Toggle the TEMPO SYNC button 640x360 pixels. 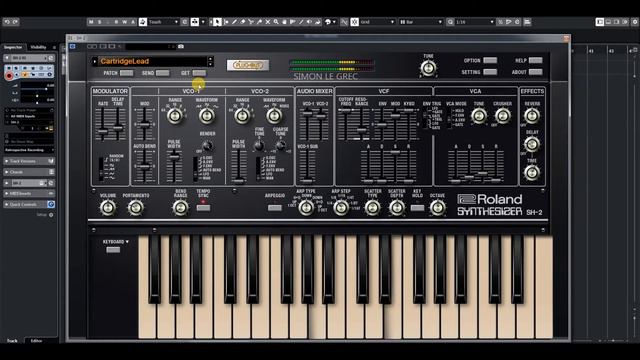tap(203, 208)
